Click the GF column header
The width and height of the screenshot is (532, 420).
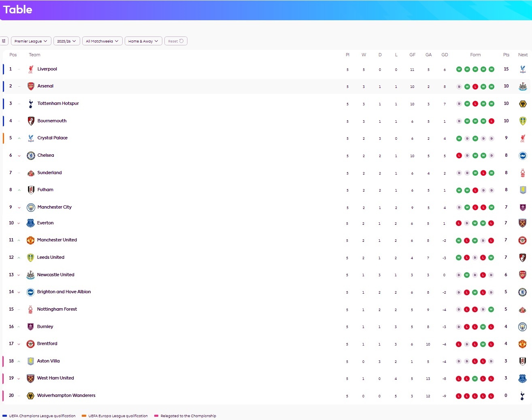tap(412, 55)
